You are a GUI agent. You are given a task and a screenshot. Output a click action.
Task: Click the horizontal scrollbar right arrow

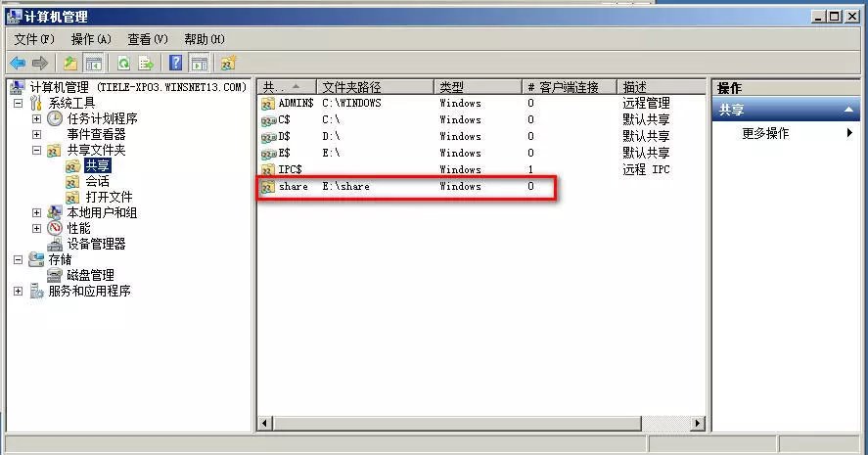point(698,424)
